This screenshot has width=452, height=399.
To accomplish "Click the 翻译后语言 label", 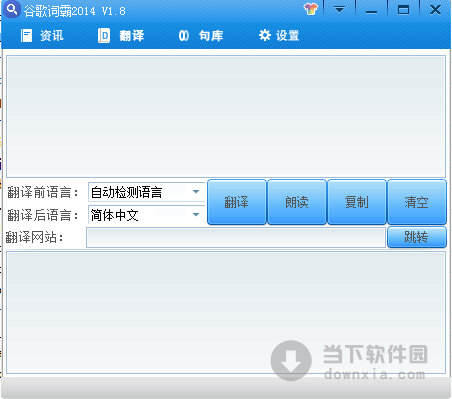I will click(x=42, y=215).
